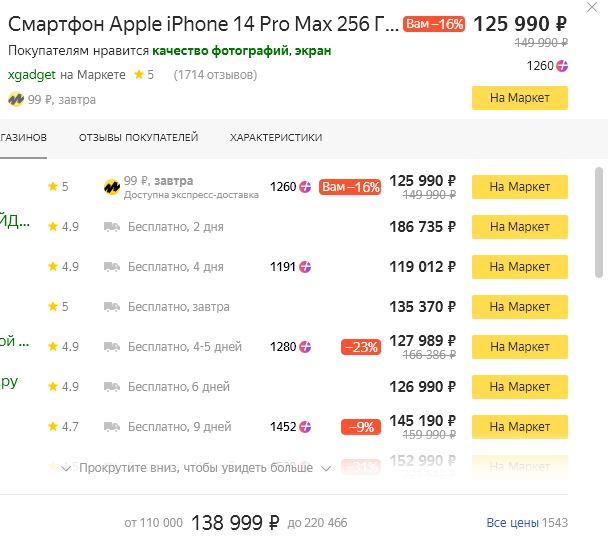Click the '−23%' discount badge
The width and height of the screenshot is (608, 543).
click(361, 347)
